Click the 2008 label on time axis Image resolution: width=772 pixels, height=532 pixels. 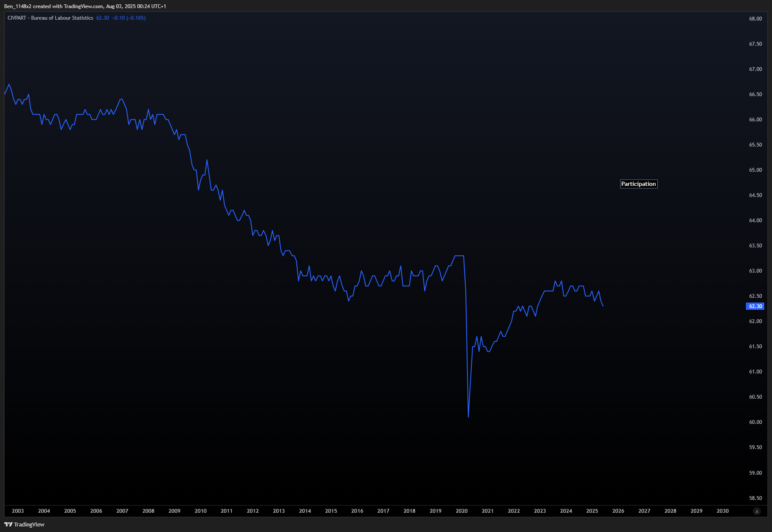pos(148,511)
